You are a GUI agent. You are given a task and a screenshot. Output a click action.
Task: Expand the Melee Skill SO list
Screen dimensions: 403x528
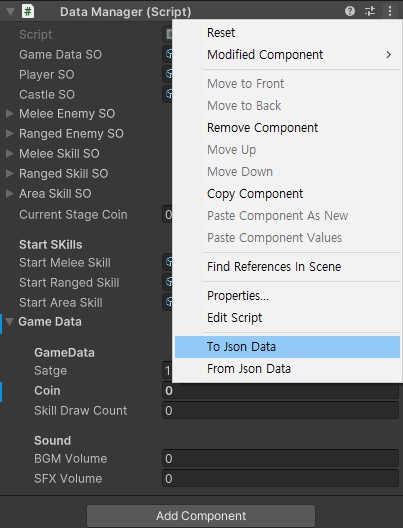coord(10,154)
